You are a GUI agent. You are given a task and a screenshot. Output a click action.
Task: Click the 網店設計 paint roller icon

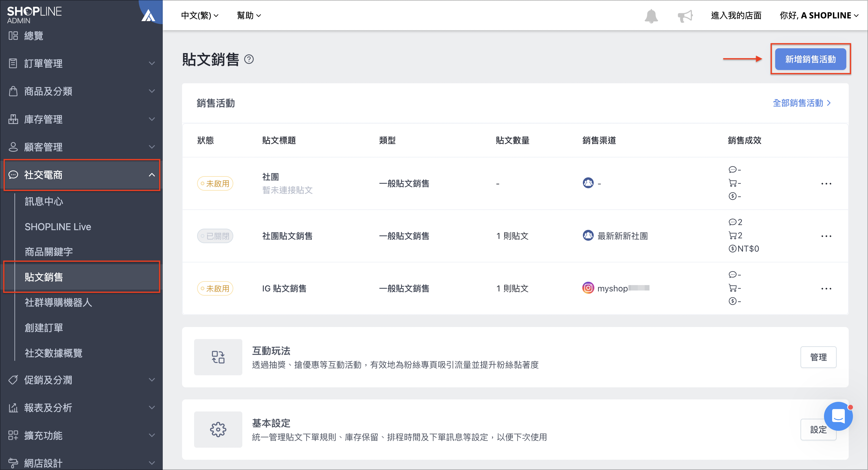(13, 463)
